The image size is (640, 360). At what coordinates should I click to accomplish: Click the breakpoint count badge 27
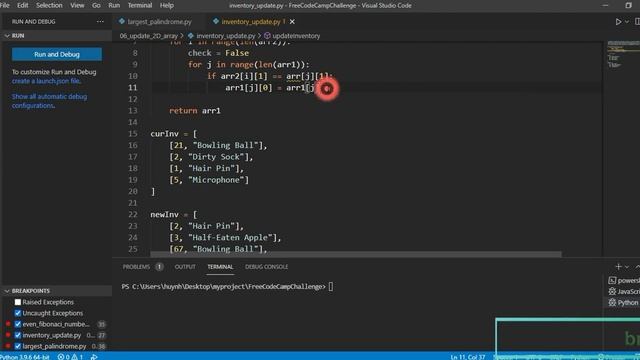101,335
